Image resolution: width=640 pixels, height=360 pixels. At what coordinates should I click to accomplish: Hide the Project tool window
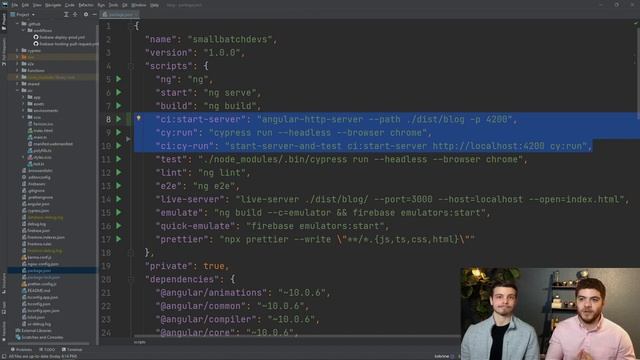[x=94, y=15]
